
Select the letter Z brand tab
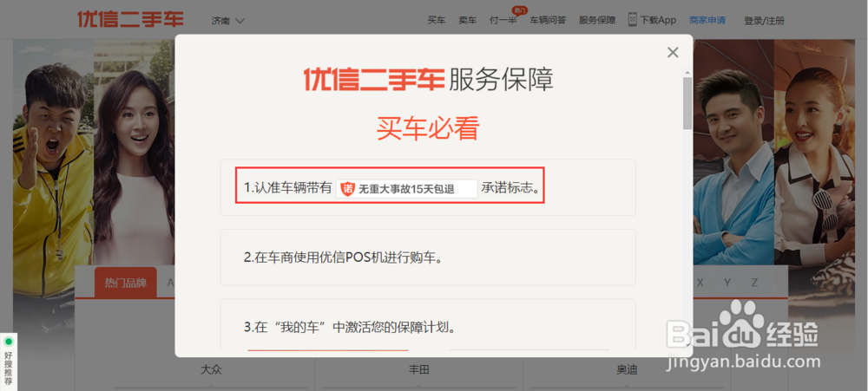754,283
